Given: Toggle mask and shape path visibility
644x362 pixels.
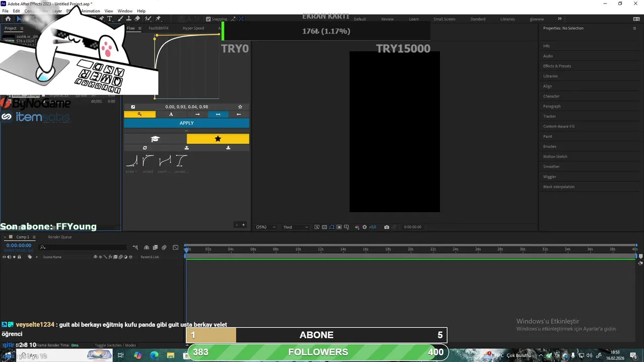Looking at the screenshot, I should [332, 227].
